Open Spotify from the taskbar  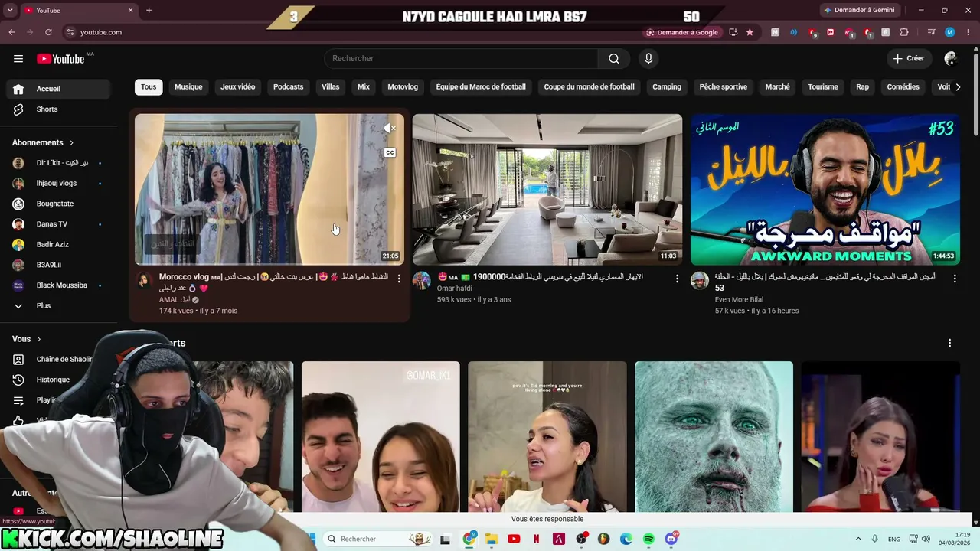point(648,539)
